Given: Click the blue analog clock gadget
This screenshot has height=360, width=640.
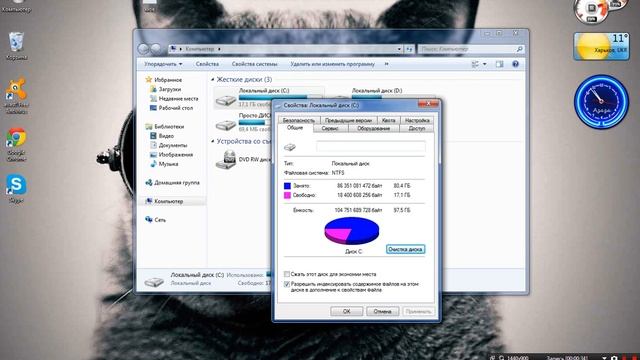Looking at the screenshot, I should (x=601, y=101).
